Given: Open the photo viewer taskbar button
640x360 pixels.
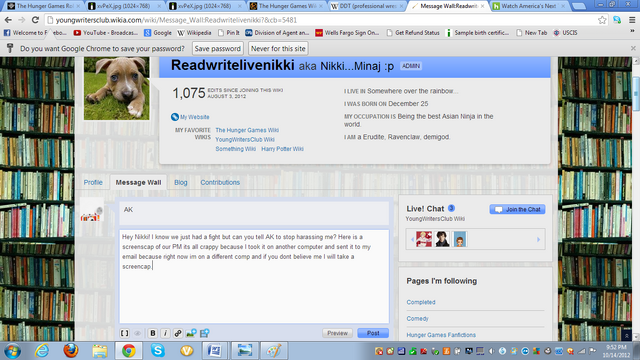Looking at the screenshot, I should (x=244, y=351).
